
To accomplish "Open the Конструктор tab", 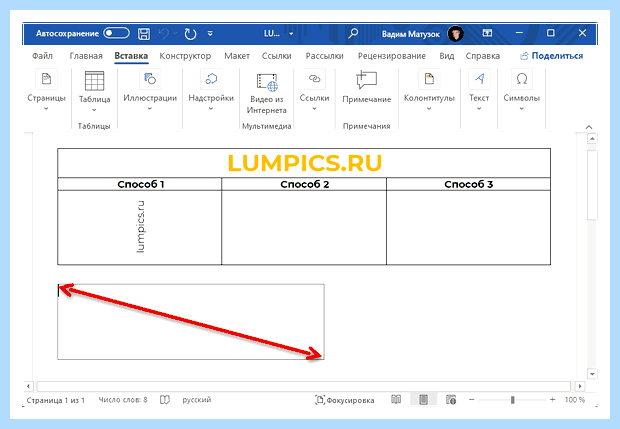I will (x=185, y=56).
